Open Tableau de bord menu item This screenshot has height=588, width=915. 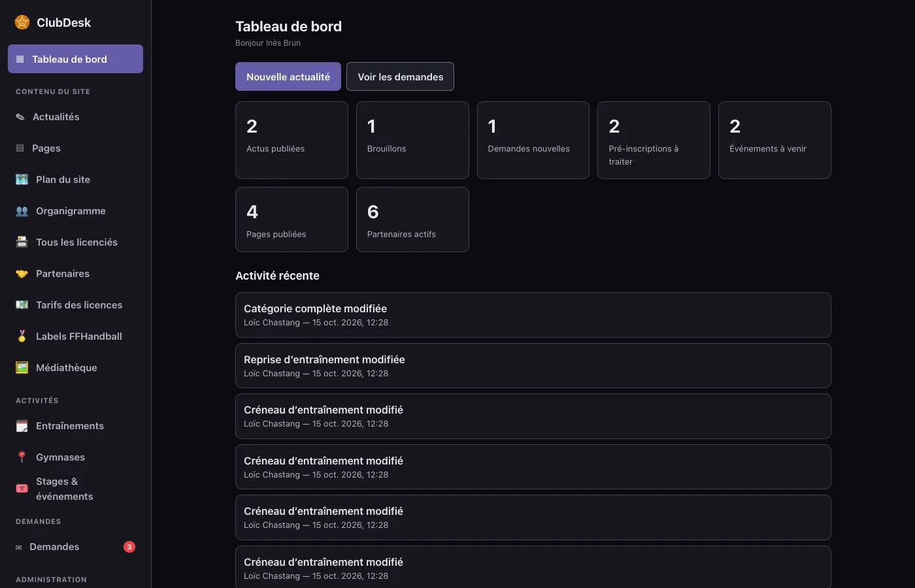coord(75,59)
